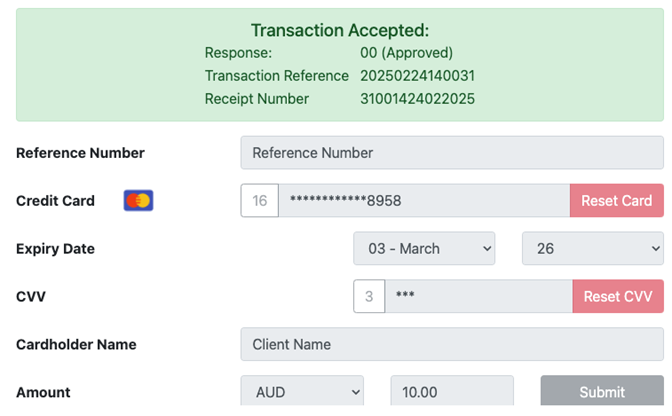Click the Reference Number input field
The height and width of the screenshot is (416, 672).
[x=451, y=153]
